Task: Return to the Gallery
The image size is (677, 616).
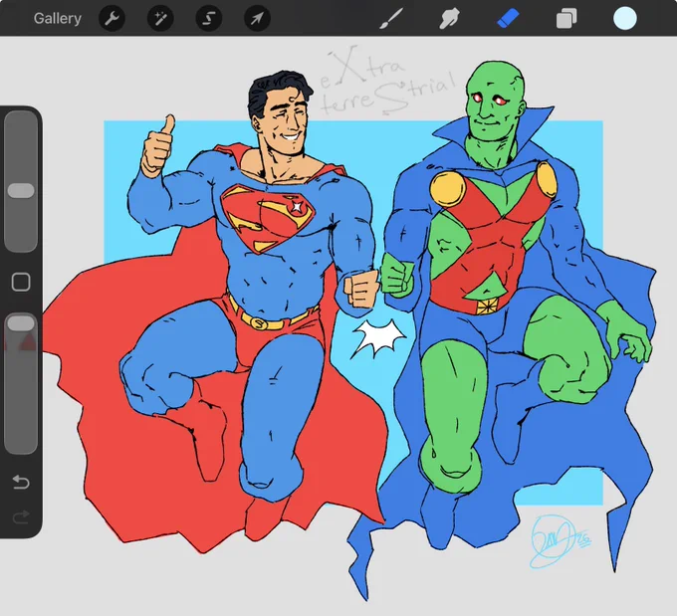Action: pos(58,19)
